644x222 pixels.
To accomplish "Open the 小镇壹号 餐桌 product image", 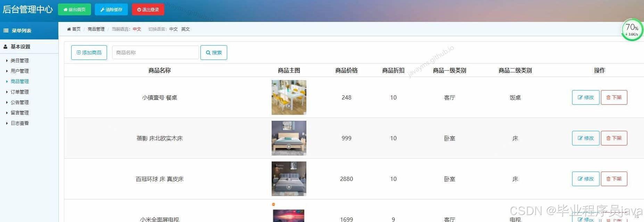I will (x=289, y=97).
